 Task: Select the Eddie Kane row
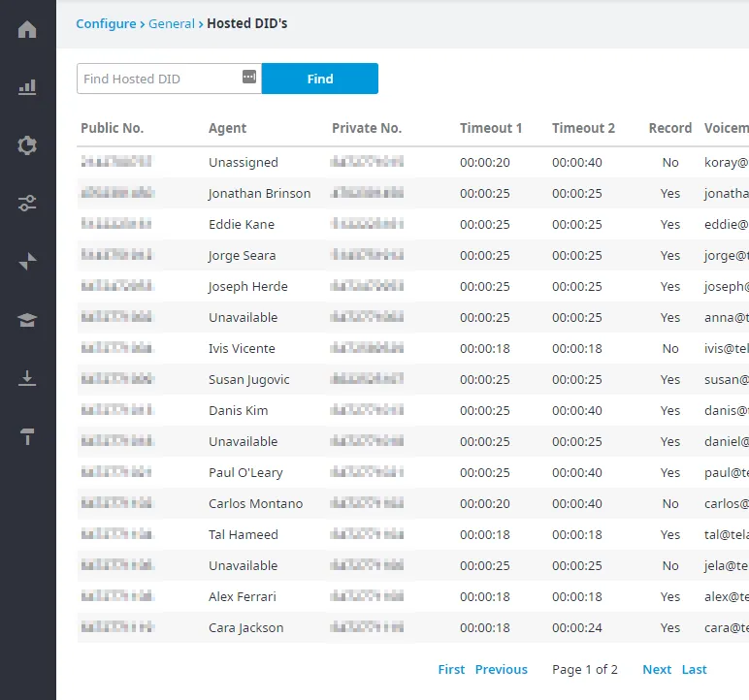coord(412,224)
